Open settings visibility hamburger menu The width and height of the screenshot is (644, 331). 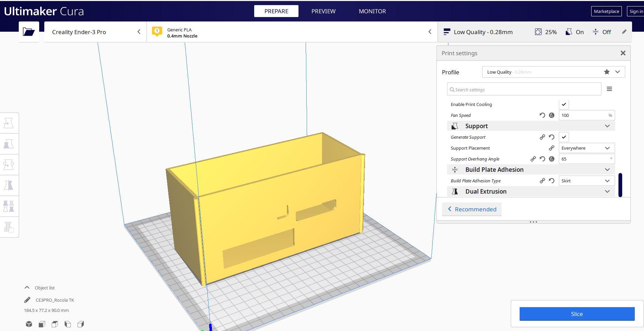point(610,89)
